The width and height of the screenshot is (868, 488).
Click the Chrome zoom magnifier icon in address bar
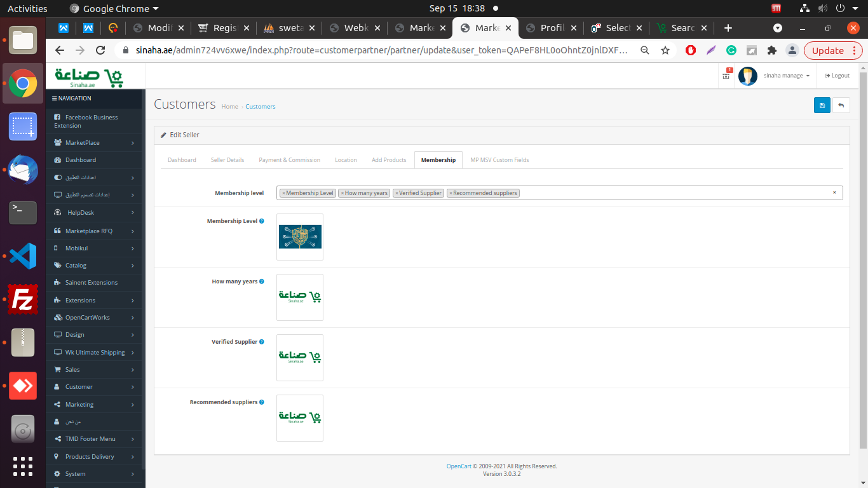tap(645, 50)
